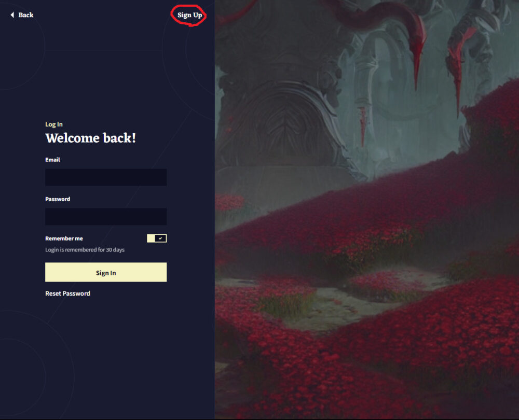The width and height of the screenshot is (519, 420).
Task: Focus the Password input field
Action: (x=106, y=217)
